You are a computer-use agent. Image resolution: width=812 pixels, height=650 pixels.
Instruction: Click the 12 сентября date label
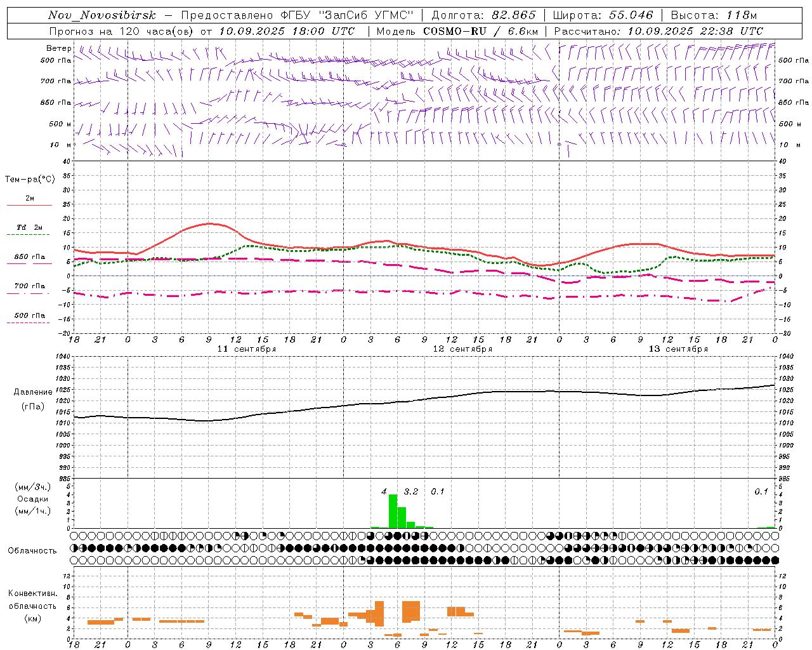pos(462,348)
